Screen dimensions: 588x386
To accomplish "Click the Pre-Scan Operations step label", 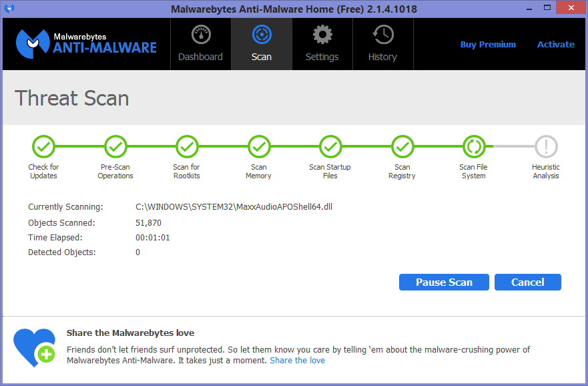I will coord(115,172).
